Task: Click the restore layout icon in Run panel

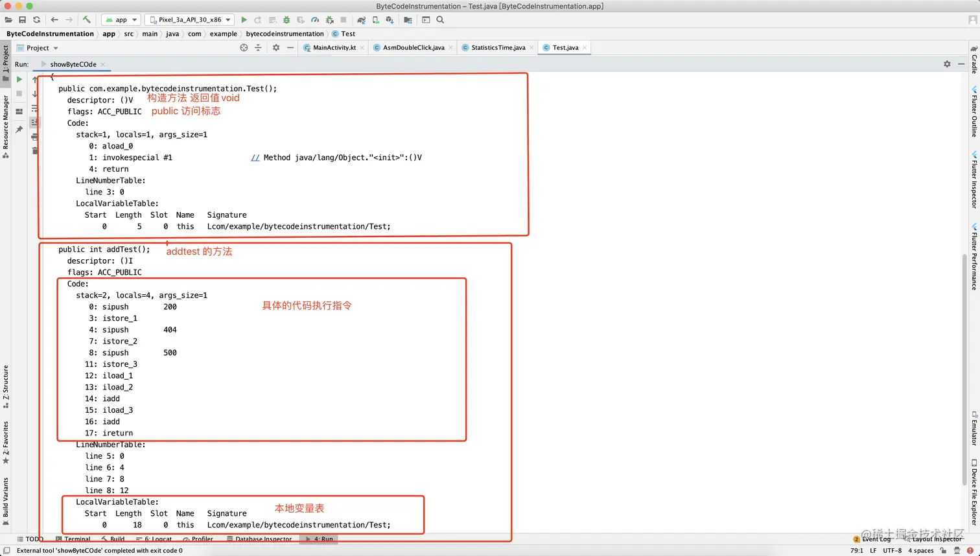Action: [x=19, y=111]
